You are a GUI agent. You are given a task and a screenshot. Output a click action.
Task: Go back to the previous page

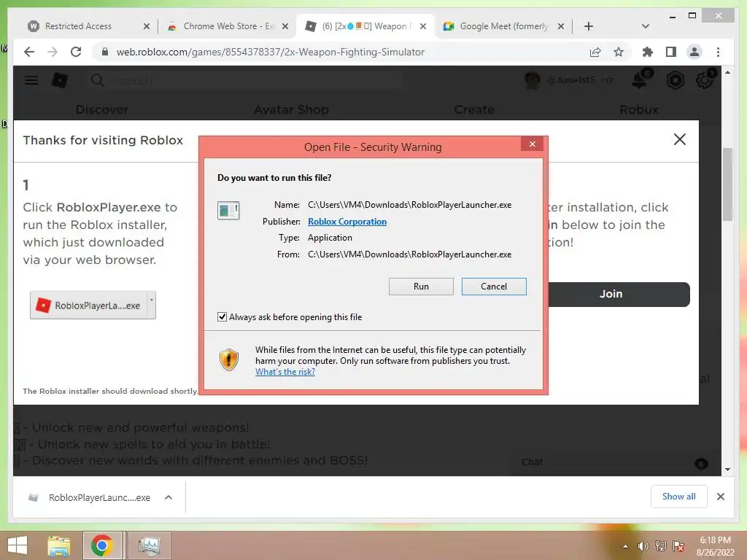click(x=29, y=52)
